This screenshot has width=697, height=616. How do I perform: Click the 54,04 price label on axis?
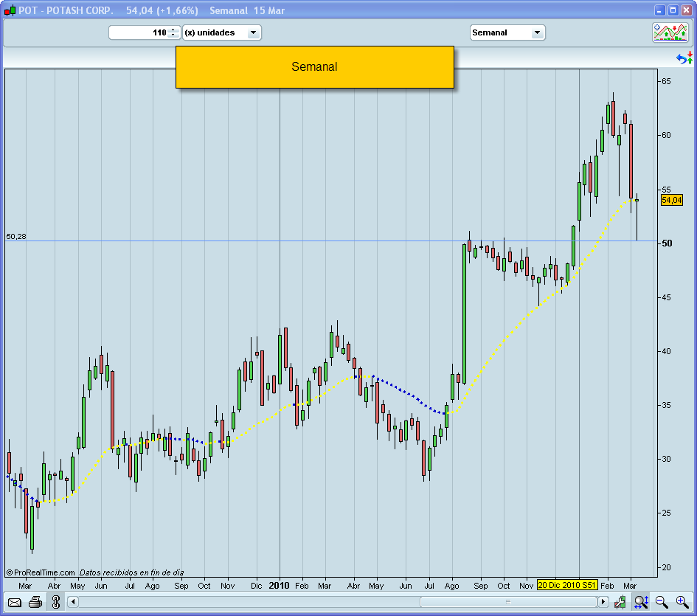tap(671, 200)
